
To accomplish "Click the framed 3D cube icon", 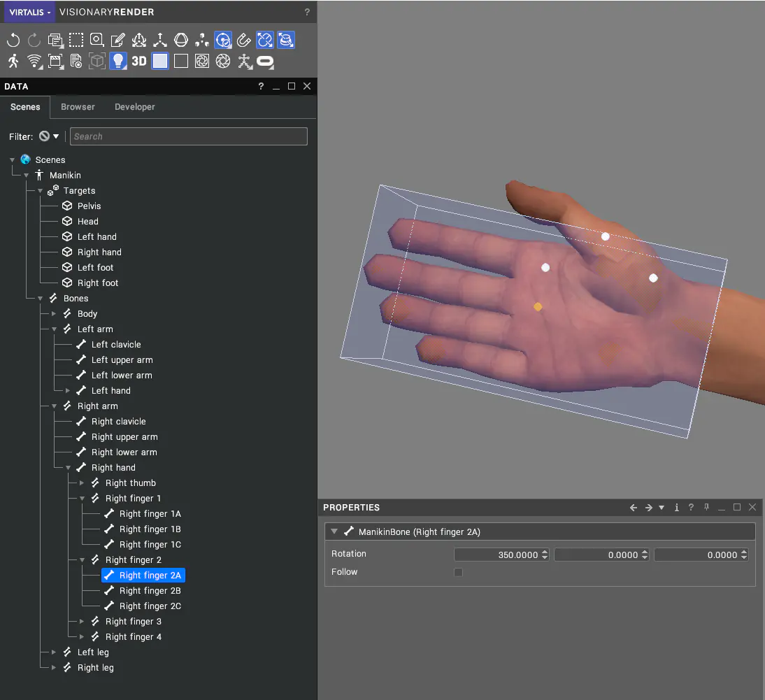I will tap(97, 61).
